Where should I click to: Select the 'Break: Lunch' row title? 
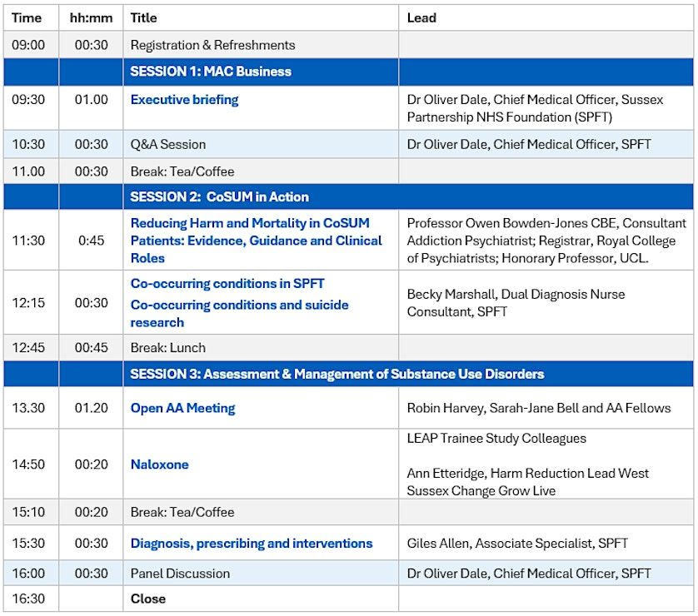tap(167, 348)
